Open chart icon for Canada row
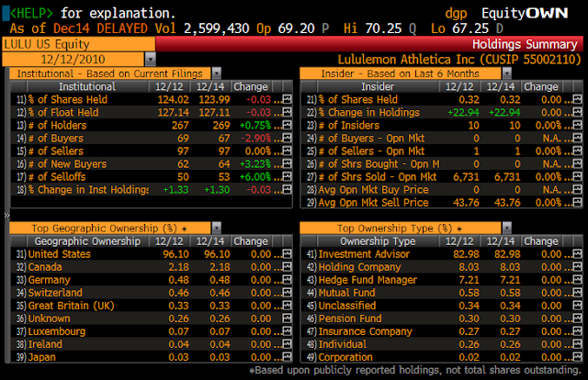This screenshot has width=588, height=380. [287, 267]
